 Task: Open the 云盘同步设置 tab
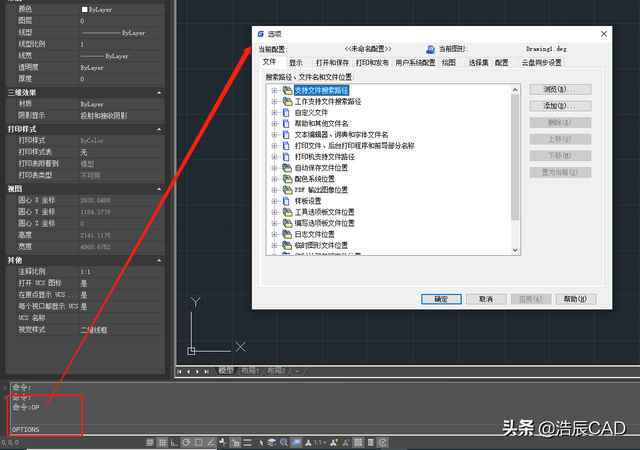pos(542,62)
